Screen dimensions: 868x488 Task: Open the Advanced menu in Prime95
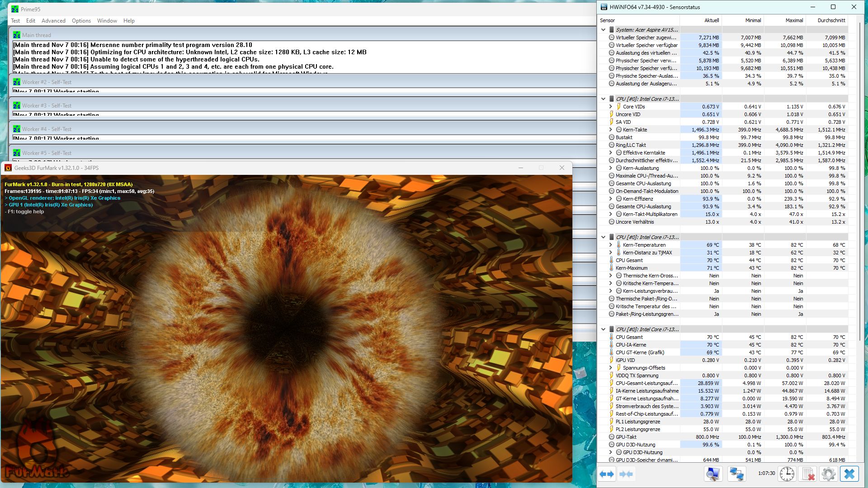click(x=53, y=21)
